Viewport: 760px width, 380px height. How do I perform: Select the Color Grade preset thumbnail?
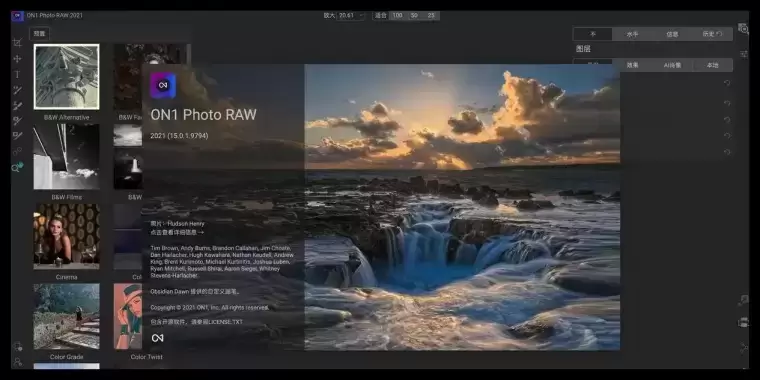66,317
